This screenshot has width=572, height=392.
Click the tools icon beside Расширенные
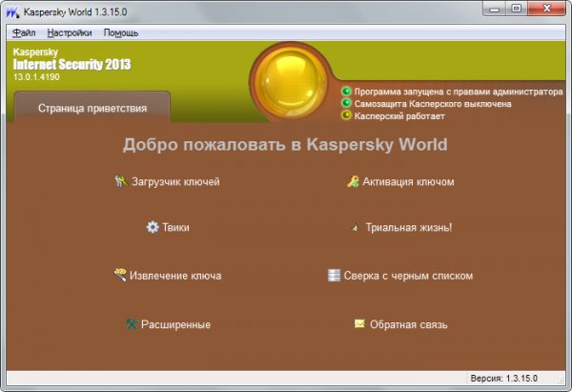(131, 323)
